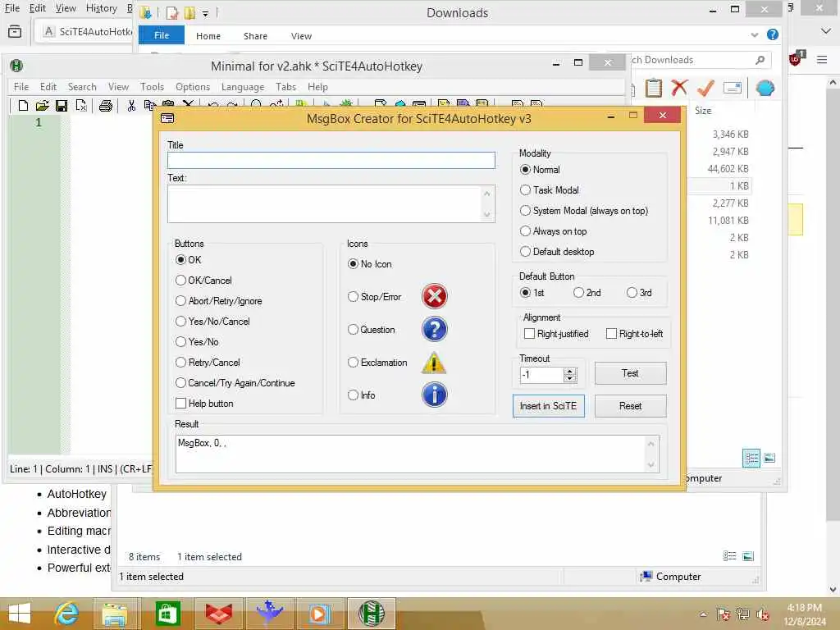The height and width of the screenshot is (630, 840).
Task: Click the New file icon in SciTE toolbar
Action: [x=22, y=106]
